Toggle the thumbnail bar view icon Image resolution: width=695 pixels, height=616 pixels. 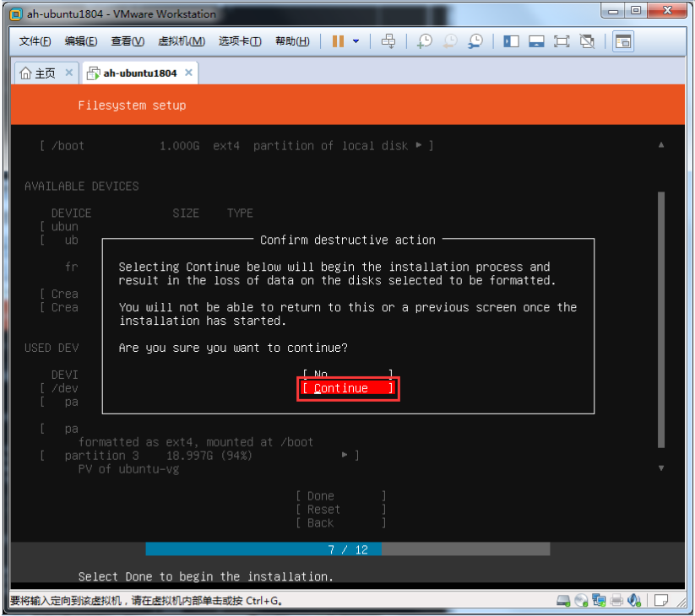pyautogui.click(x=536, y=41)
